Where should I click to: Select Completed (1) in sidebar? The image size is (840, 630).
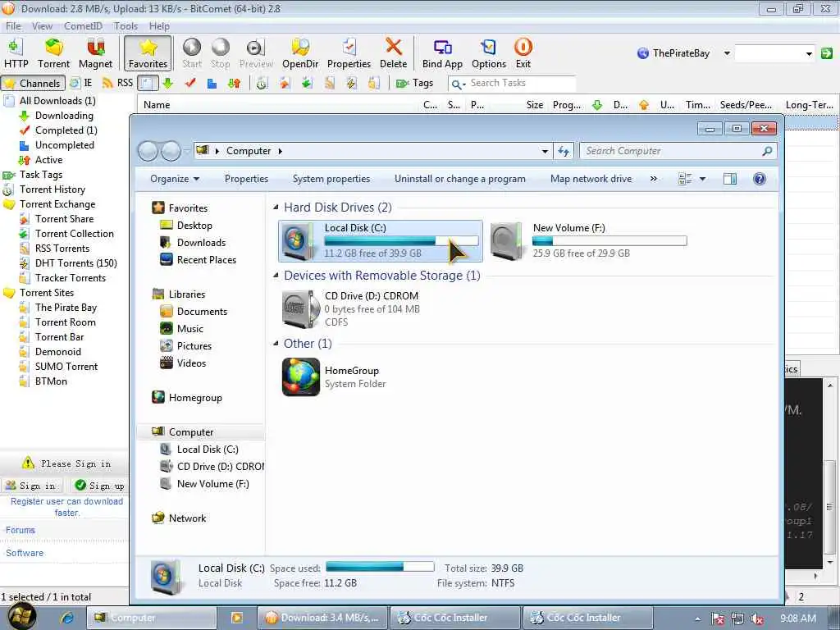[66, 130]
